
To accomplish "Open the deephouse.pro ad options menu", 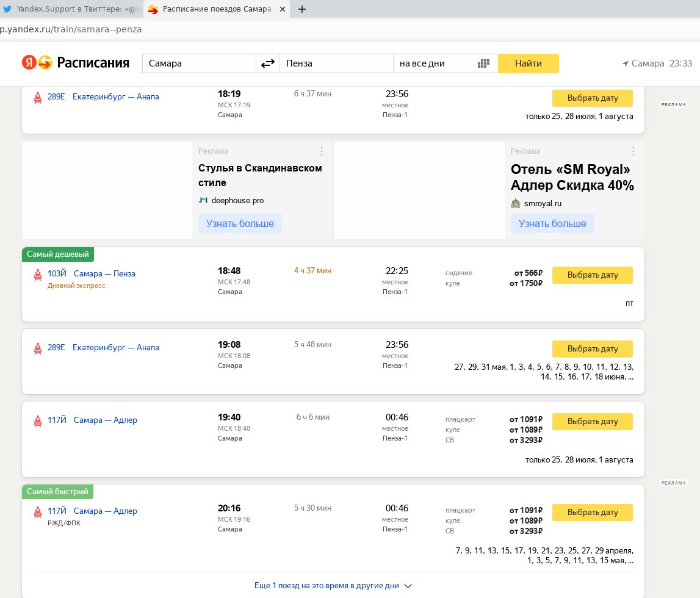I will click(322, 152).
